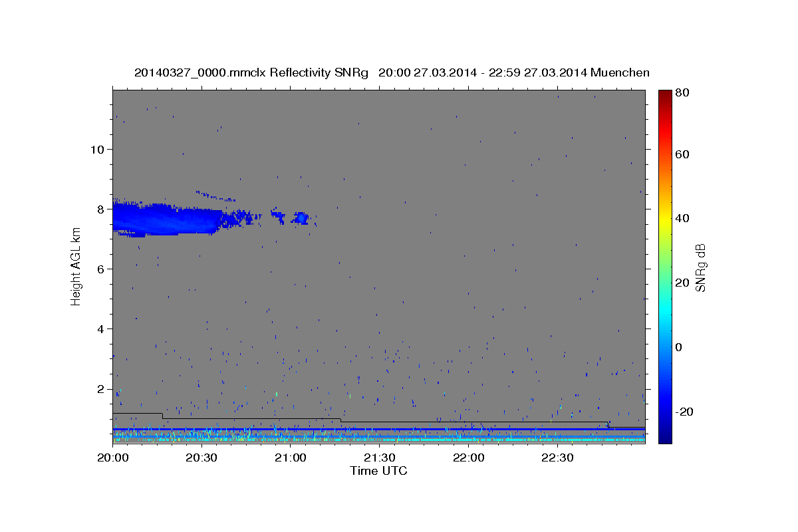Click the 21:30 time tick label
The width and height of the screenshot is (798, 532).
[380, 458]
